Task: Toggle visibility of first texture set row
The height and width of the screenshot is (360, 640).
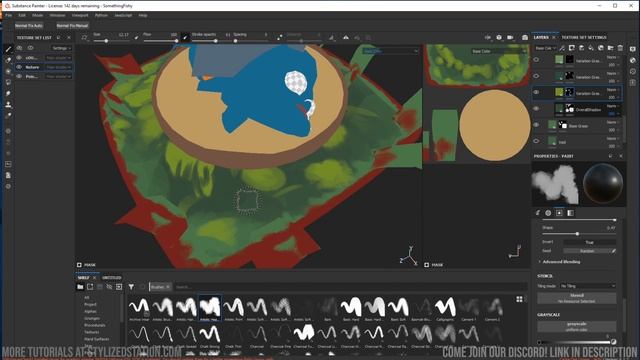Action: tap(19, 58)
